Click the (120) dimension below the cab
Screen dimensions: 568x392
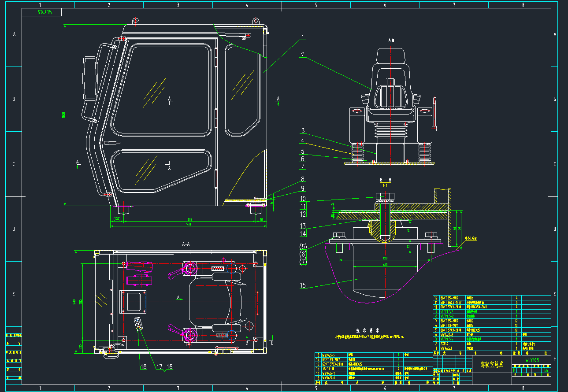click(117, 218)
